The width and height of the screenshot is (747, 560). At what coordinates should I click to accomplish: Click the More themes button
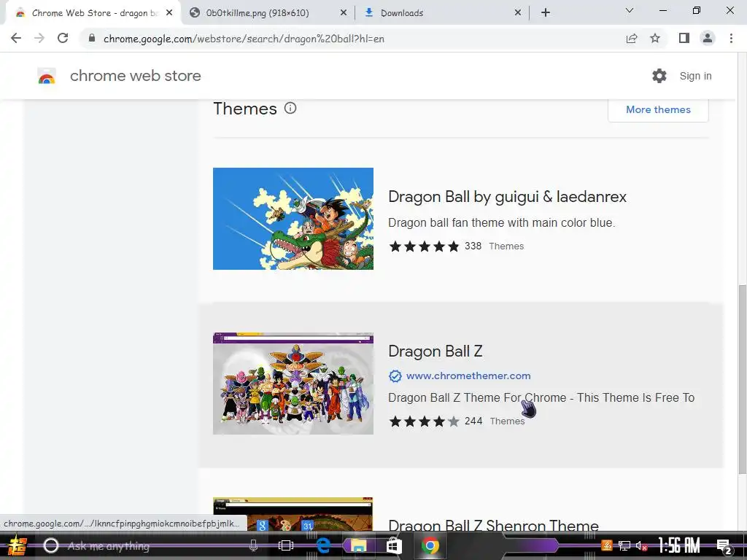pos(658,109)
